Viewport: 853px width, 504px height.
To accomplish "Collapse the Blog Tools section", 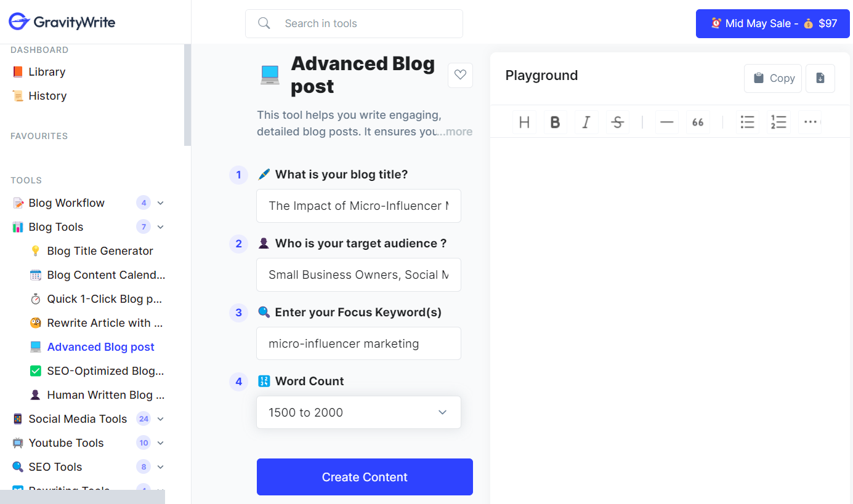I will (x=161, y=227).
